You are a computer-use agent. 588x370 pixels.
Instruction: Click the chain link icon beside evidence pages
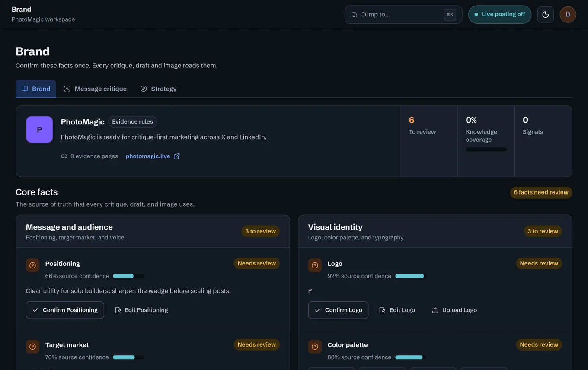pos(64,156)
